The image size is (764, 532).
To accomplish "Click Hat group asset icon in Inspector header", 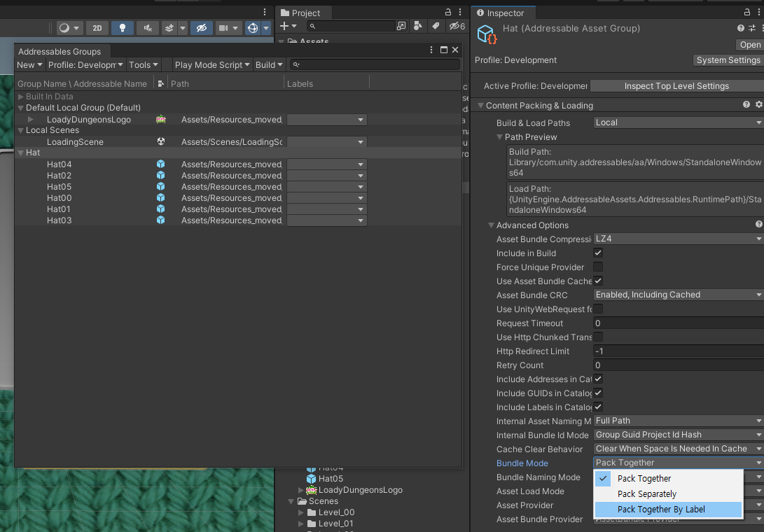I will (x=486, y=34).
